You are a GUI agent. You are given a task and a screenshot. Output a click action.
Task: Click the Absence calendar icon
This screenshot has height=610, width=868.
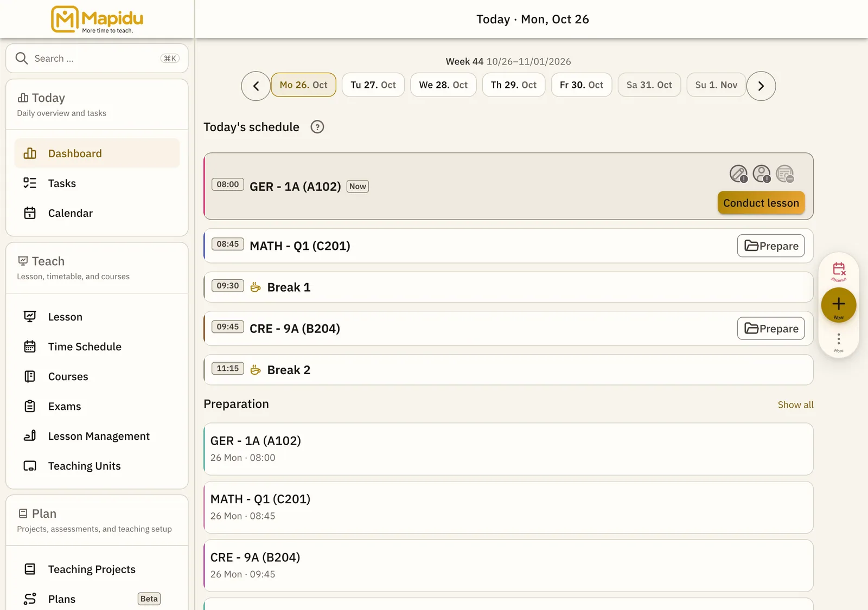[839, 271]
